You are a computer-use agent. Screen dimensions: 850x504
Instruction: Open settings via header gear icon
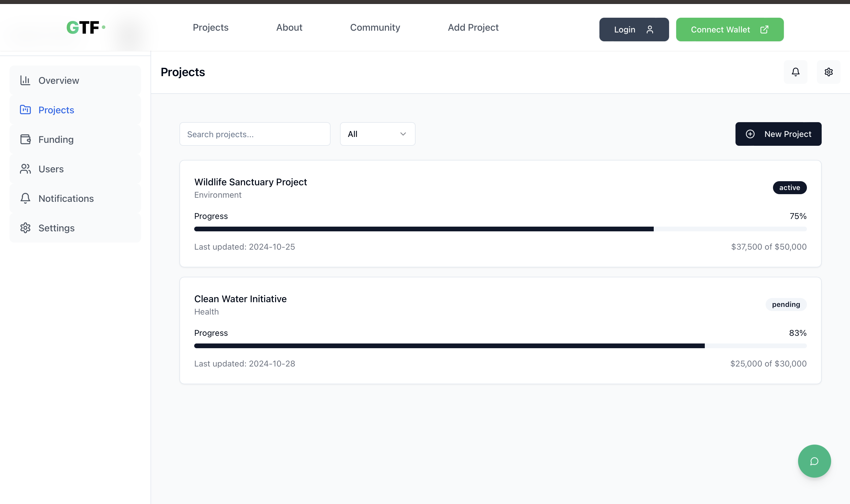(828, 72)
